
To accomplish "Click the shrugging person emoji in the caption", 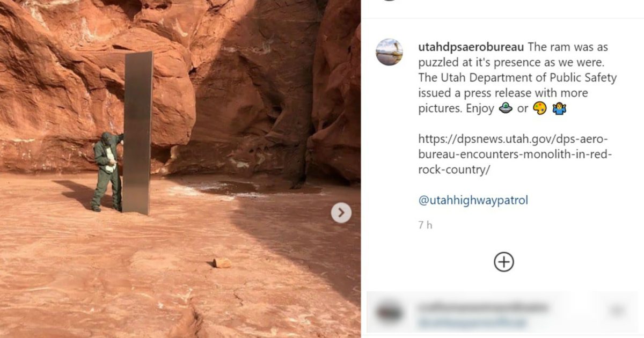I will click(x=560, y=108).
